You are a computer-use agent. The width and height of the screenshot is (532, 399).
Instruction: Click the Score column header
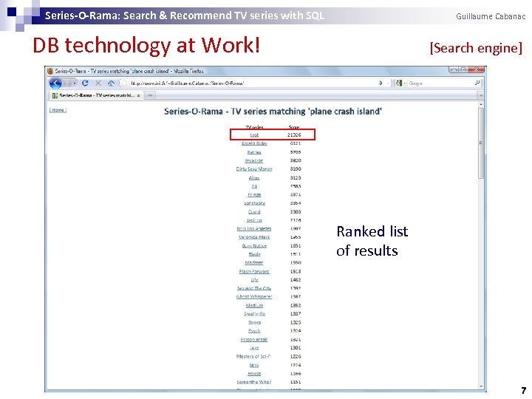294,127
